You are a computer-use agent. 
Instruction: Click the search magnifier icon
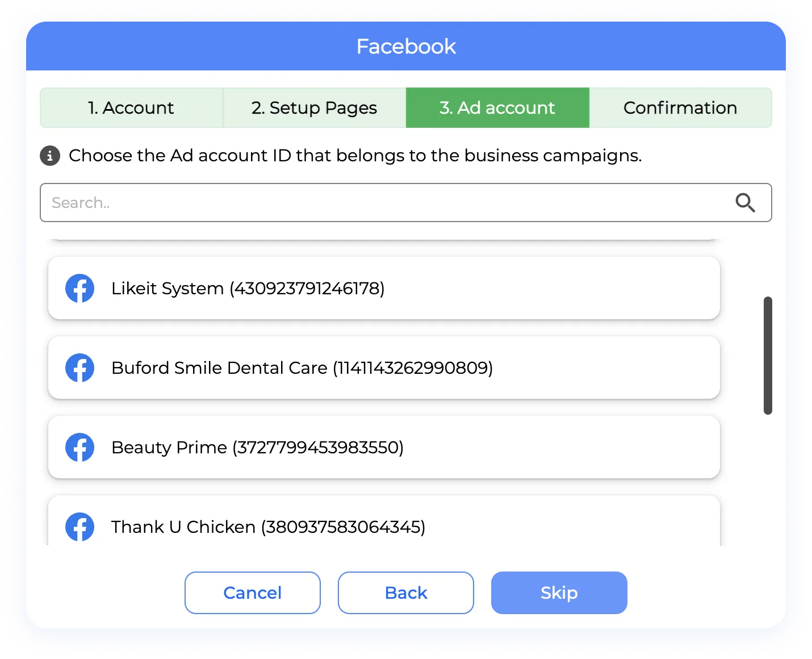pos(745,203)
